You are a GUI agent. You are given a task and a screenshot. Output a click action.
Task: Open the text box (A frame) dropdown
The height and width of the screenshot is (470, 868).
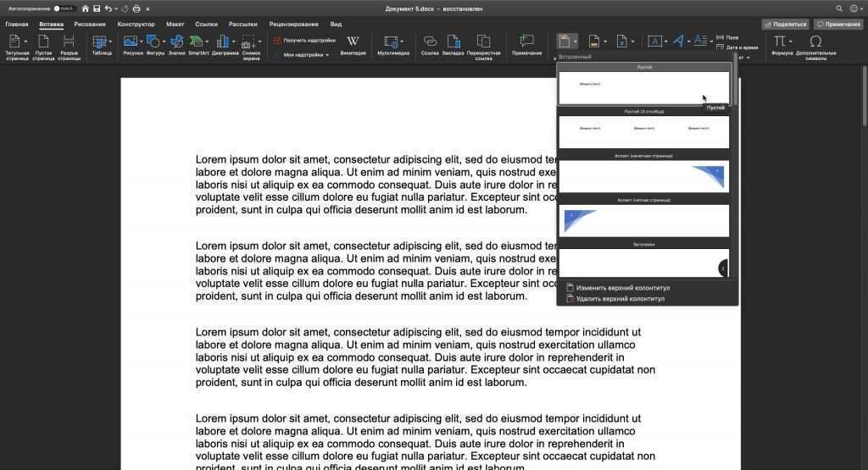pyautogui.click(x=665, y=42)
